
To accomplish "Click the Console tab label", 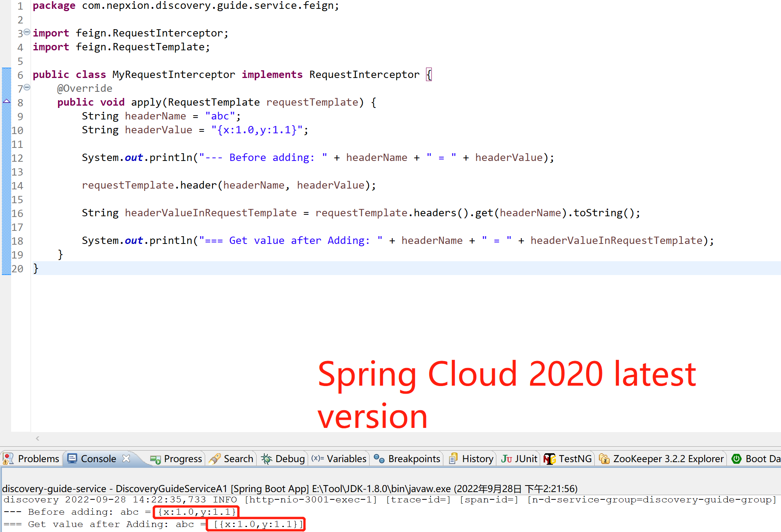I will point(98,459).
